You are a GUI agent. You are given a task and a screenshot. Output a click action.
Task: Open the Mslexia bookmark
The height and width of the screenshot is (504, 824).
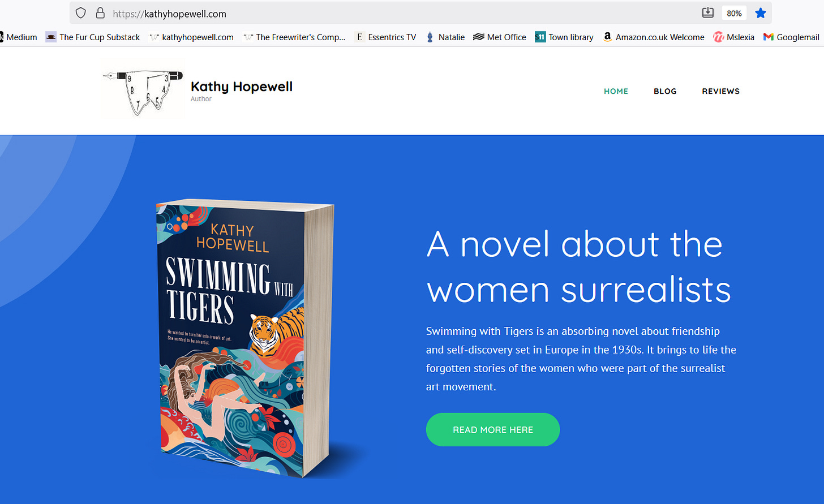point(734,37)
